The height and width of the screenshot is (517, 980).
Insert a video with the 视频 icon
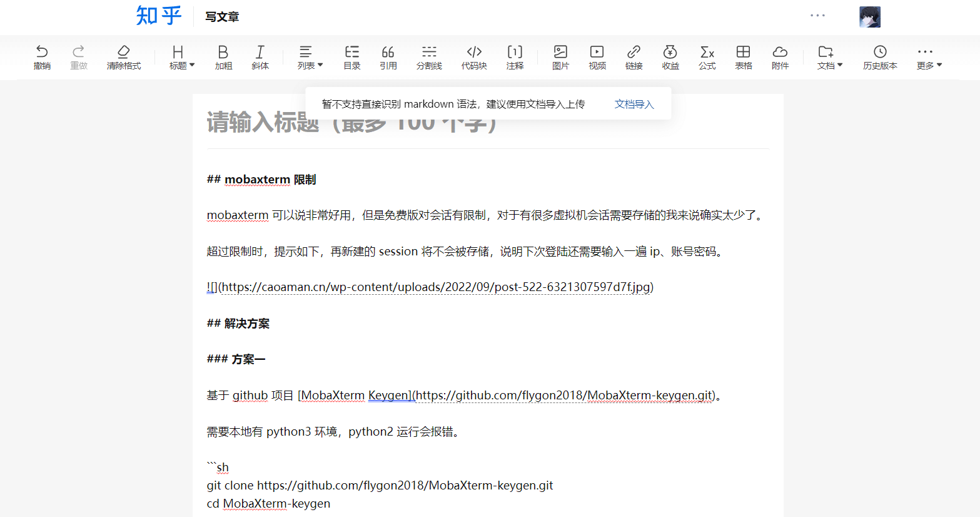click(597, 57)
